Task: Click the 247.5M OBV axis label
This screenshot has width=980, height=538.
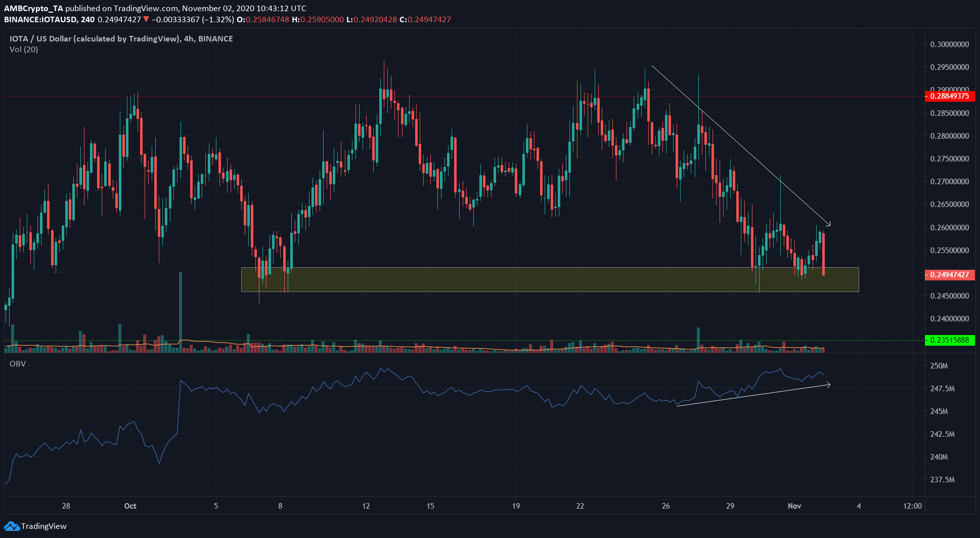Action: (943, 389)
